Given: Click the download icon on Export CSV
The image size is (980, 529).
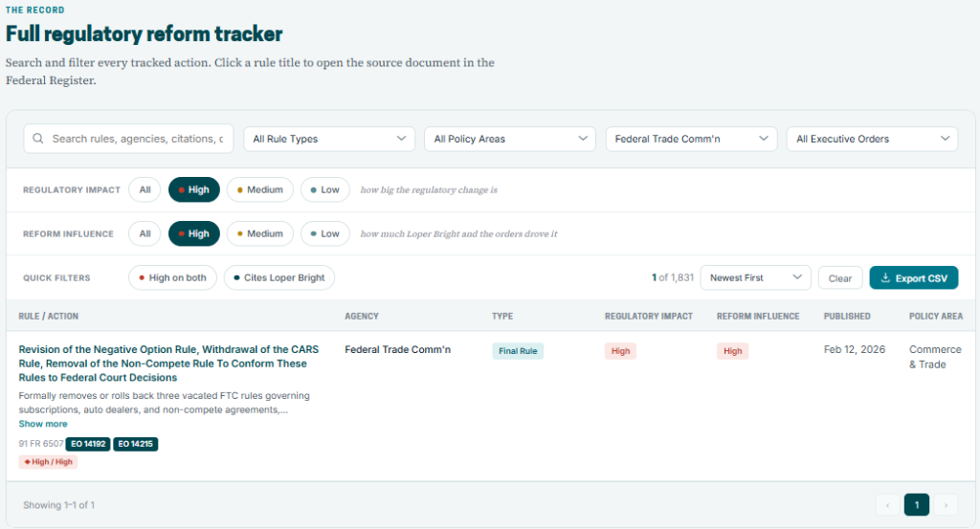Looking at the screenshot, I should (885, 278).
